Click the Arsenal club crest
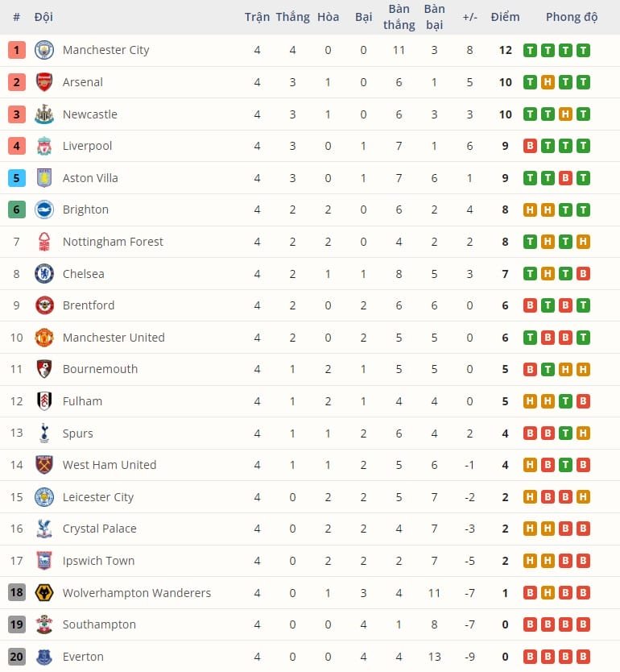 (43, 81)
